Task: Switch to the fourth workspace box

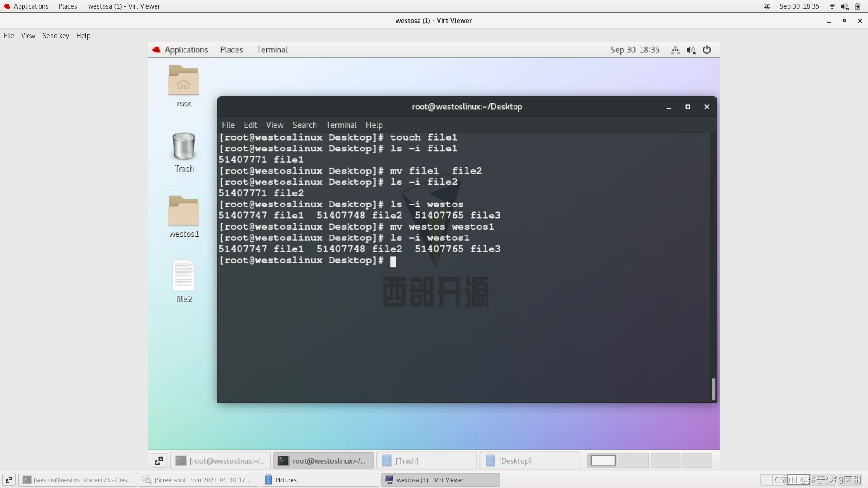Action: [697, 460]
